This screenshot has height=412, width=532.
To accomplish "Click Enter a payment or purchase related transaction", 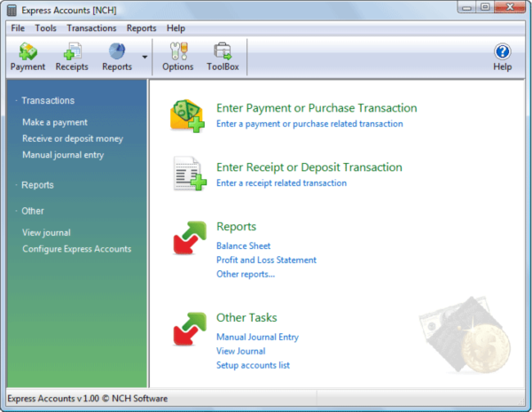I will [x=309, y=124].
